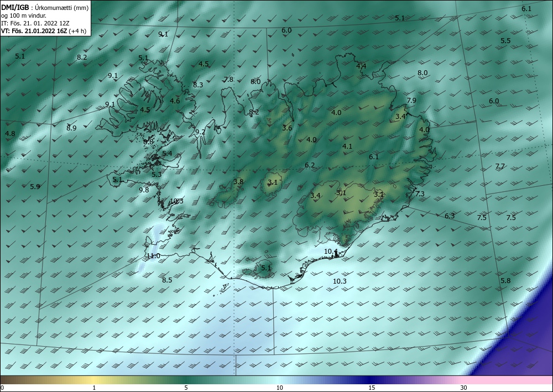
Task: Pick the dark navy section of the color scale
Action: (371, 380)
